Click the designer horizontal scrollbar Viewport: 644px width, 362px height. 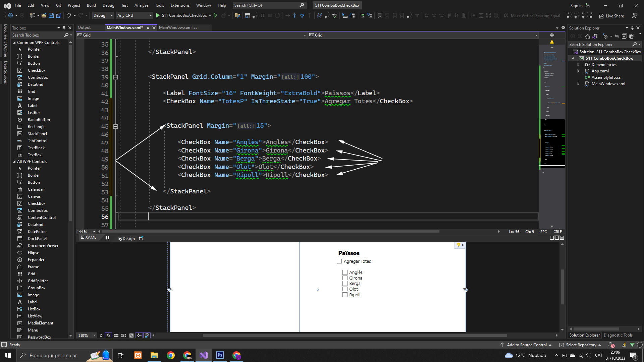coord(355,336)
